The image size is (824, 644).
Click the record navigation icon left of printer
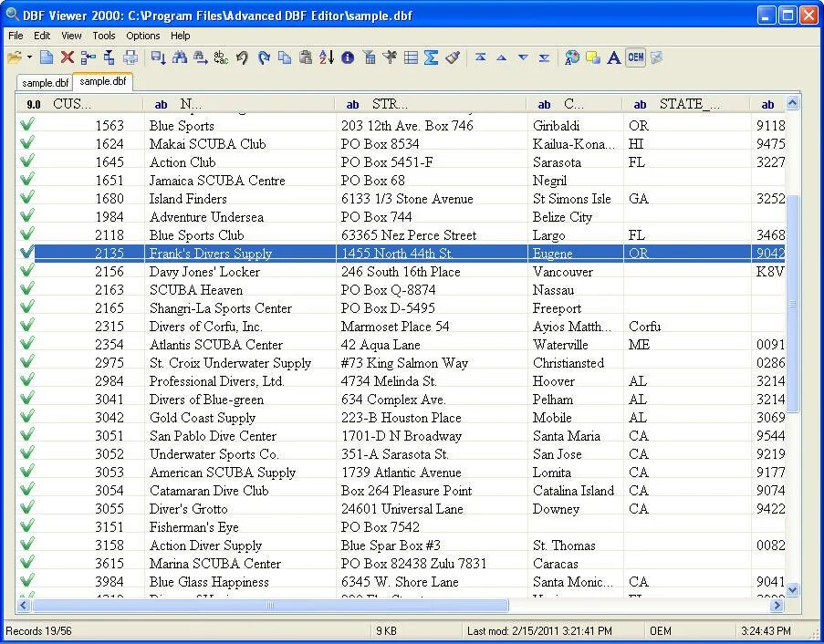(109, 57)
